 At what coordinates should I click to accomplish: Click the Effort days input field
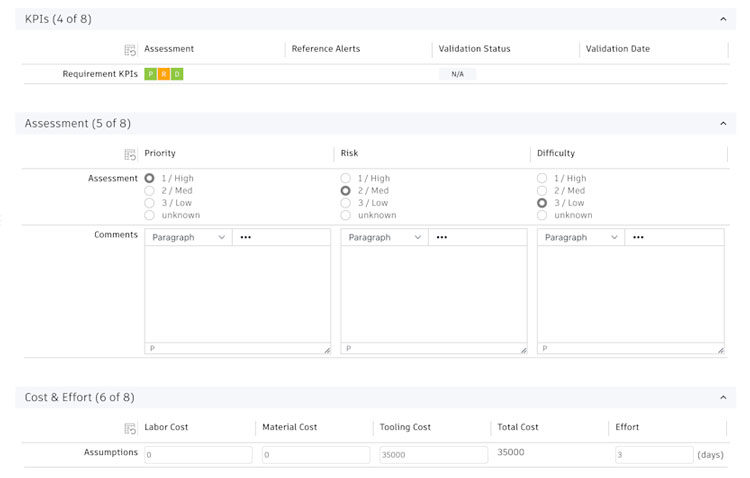point(653,455)
